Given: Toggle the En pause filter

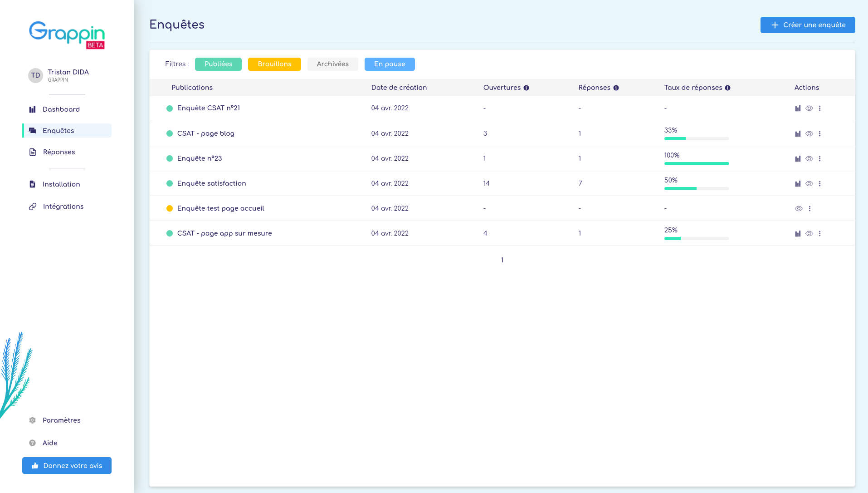Looking at the screenshot, I should click(390, 64).
